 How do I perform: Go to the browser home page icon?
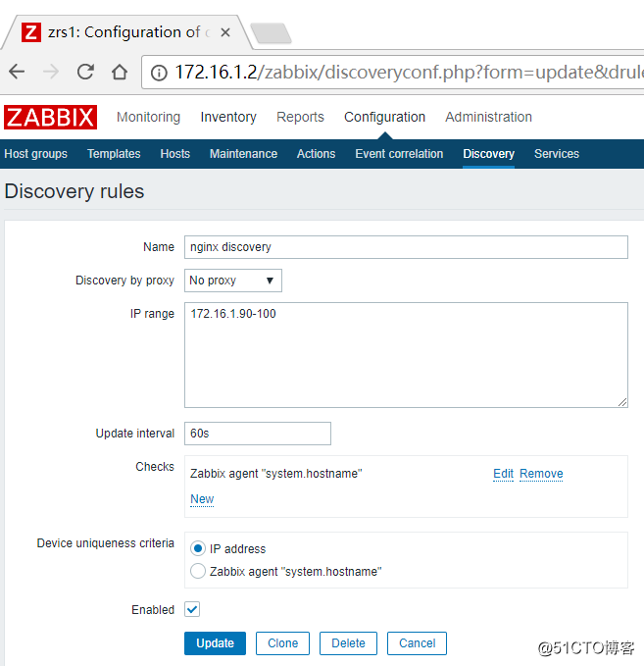coord(120,72)
